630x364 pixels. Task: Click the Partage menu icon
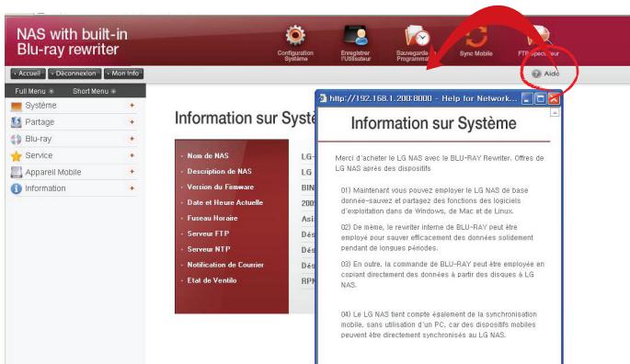pyautogui.click(x=16, y=122)
